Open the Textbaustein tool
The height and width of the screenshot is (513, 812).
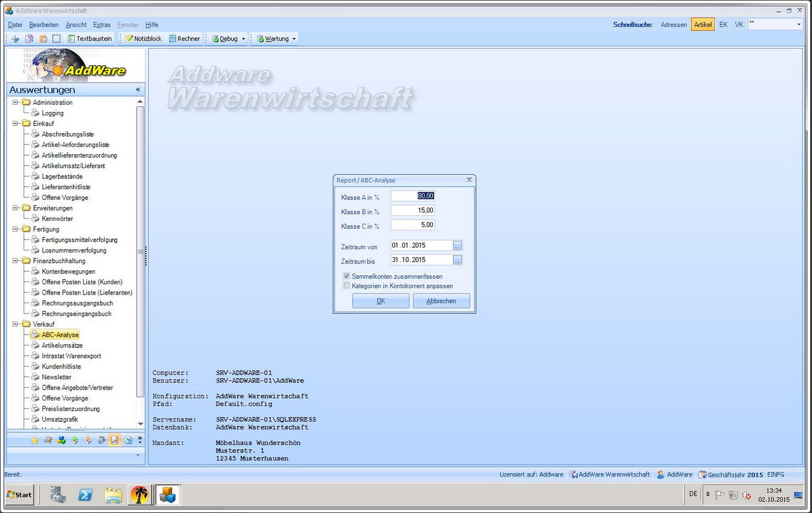pos(90,39)
